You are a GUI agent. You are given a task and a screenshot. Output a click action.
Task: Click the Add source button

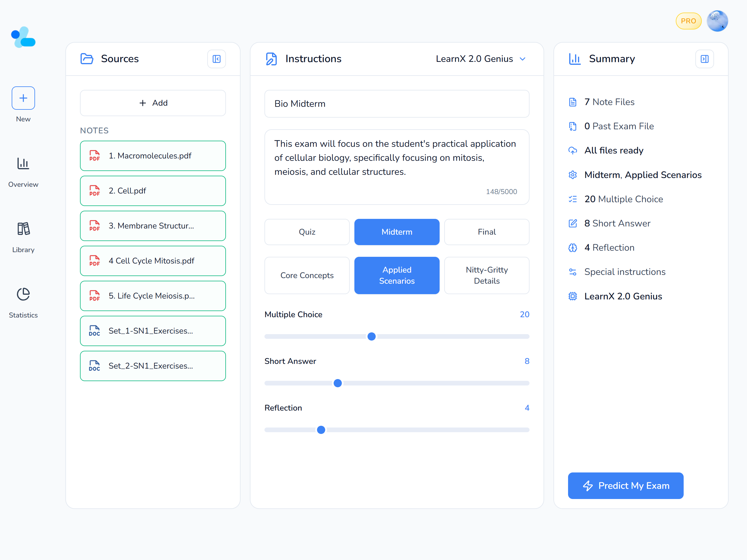pos(153,103)
